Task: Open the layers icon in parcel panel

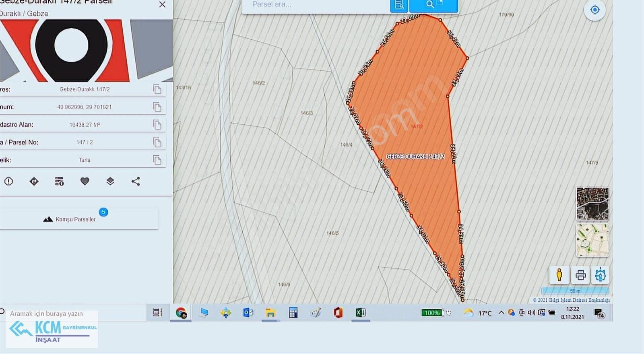Action: [x=110, y=181]
